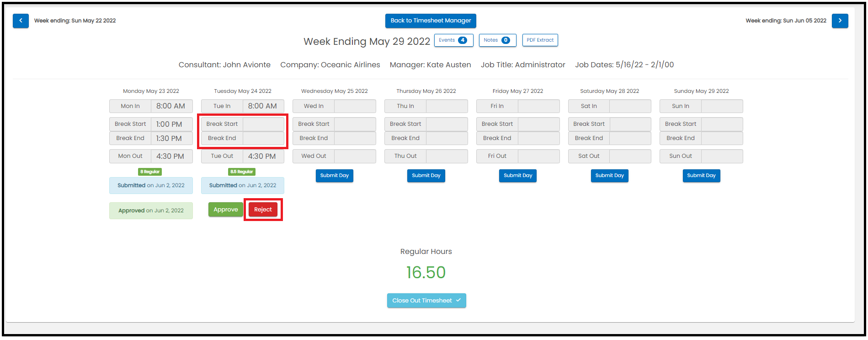Viewport: 868px width, 340px height.
Task: Click the 8.5 Regular hours badge
Action: coord(242,172)
